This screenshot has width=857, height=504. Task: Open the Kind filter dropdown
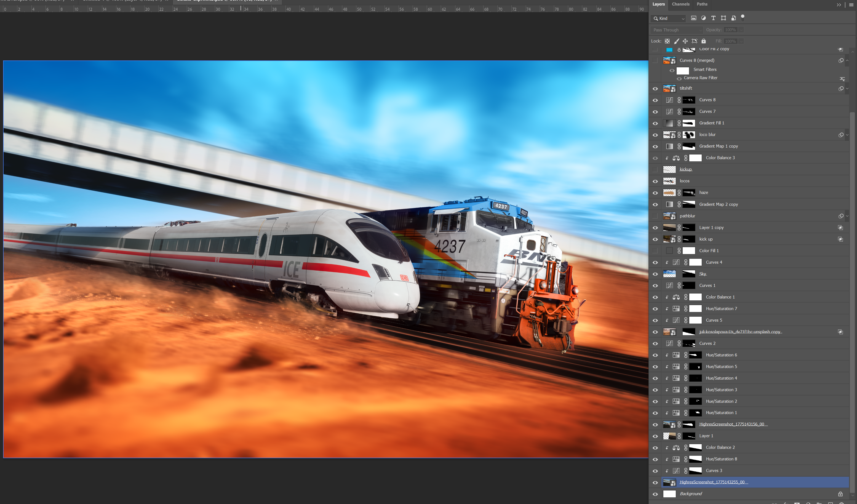tap(668, 18)
